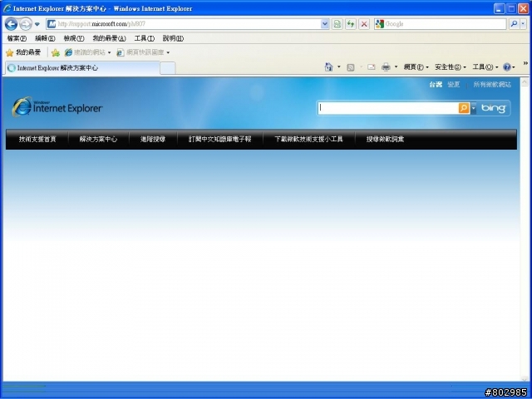This screenshot has width=532, height=399.
Task: Open the 網頁快訊圖庫 web slice gallery
Action: [x=140, y=52]
